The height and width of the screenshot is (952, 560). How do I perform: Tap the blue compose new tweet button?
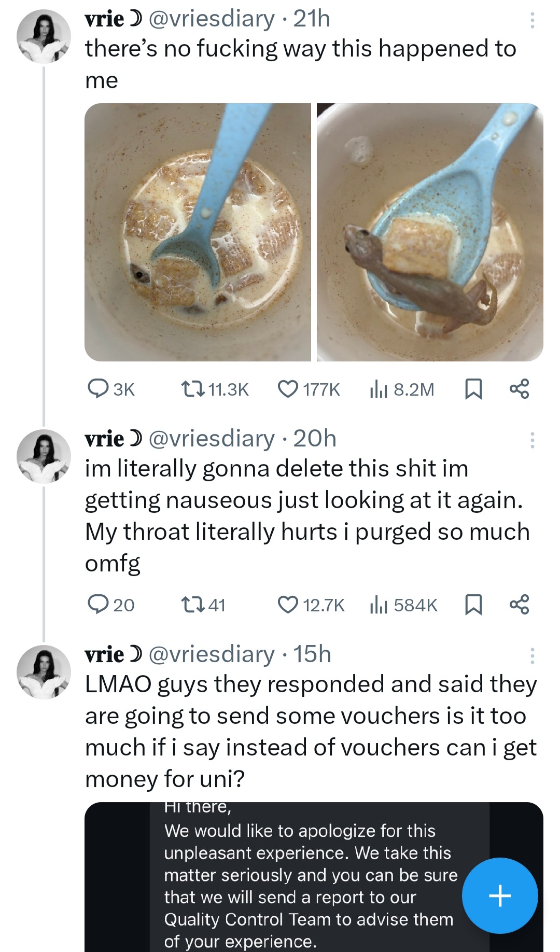(x=500, y=895)
